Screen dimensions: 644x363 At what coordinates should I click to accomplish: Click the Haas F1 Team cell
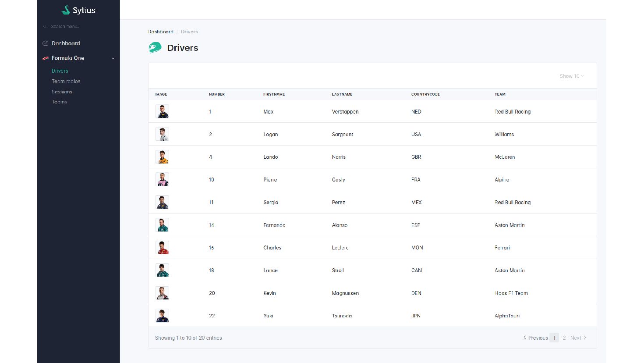(x=511, y=293)
